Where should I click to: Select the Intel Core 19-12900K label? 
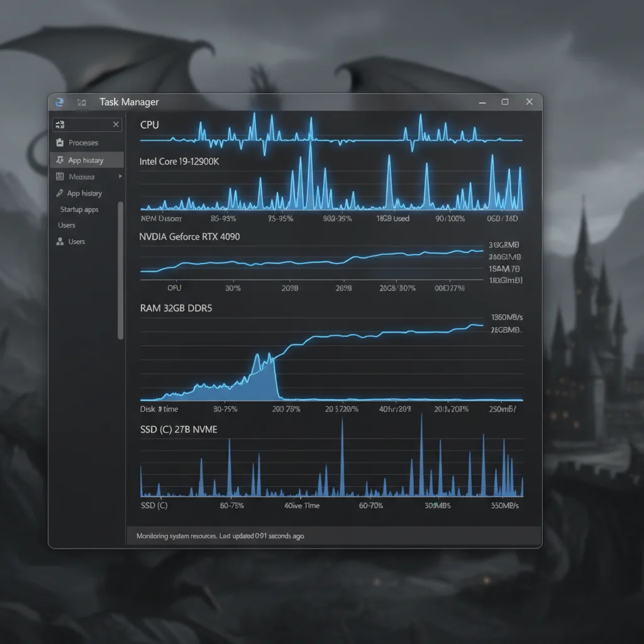coord(179,162)
